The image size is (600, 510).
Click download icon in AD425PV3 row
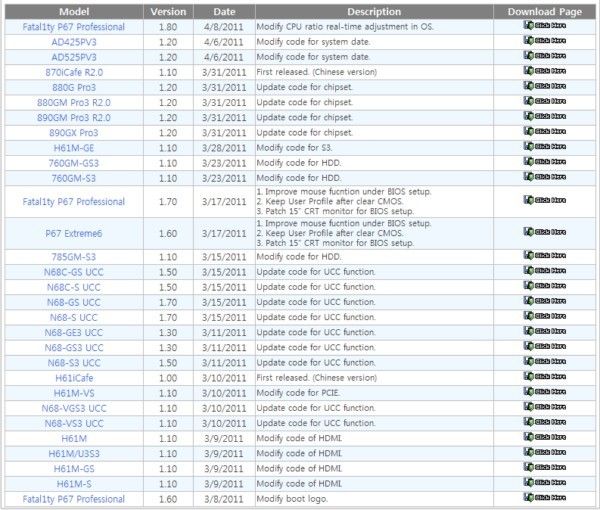click(545, 41)
